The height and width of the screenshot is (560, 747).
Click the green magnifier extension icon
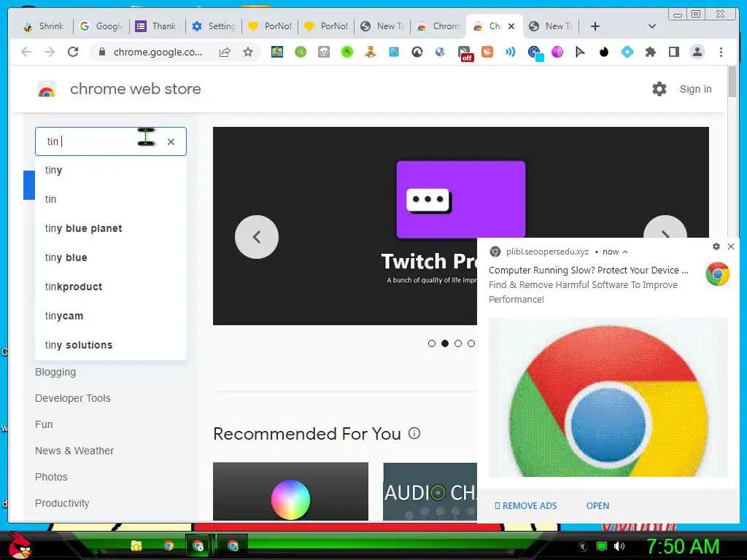(x=300, y=52)
